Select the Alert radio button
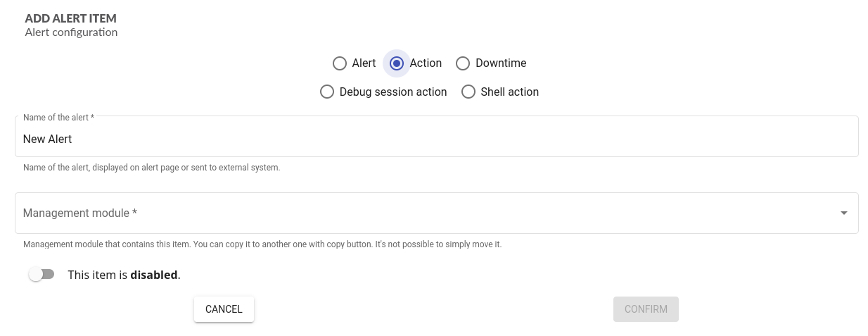868x336 pixels. click(x=340, y=63)
